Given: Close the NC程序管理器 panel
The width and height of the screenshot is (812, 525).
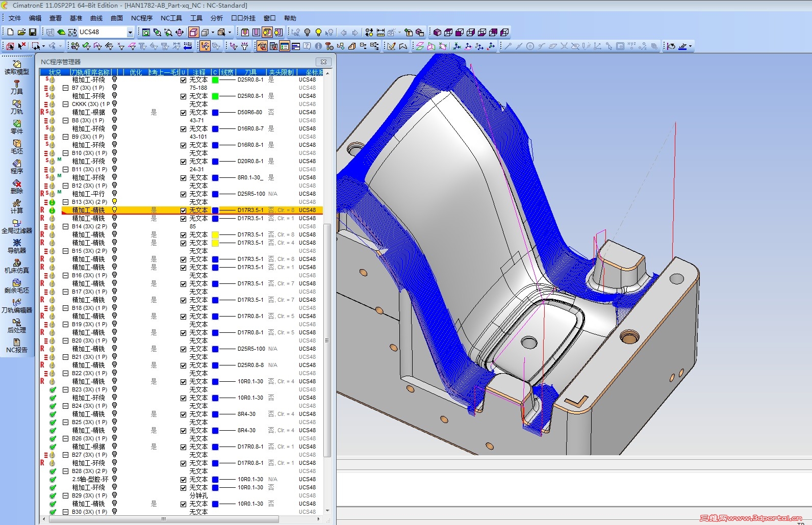Looking at the screenshot, I should pos(323,62).
